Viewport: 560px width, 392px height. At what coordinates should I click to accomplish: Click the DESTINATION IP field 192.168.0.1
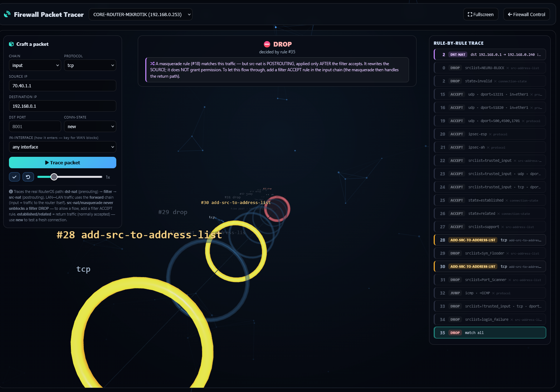click(x=63, y=106)
